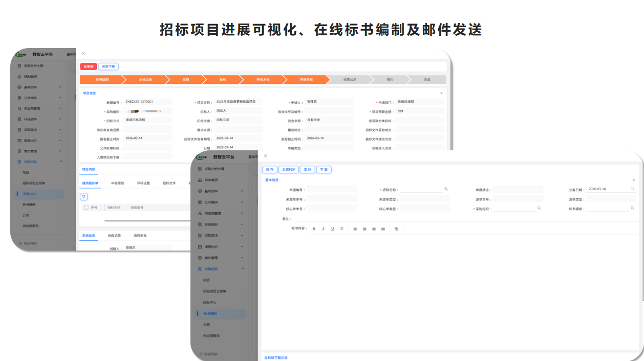The height and width of the screenshot is (361, 644).
Task: Tick the select-all checkbox beside 序号 header
Action: (86, 208)
